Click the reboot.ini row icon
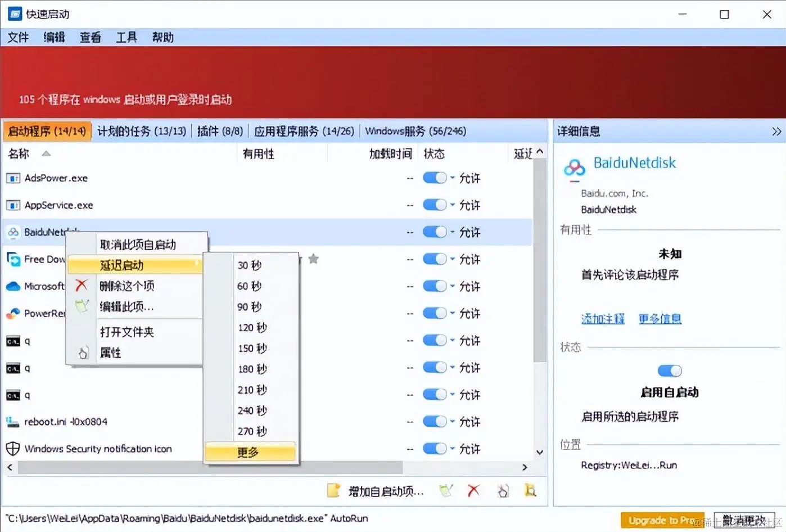 coord(13,422)
